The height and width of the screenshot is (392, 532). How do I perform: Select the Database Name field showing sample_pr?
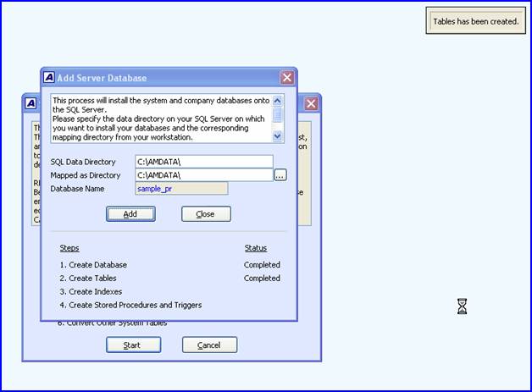181,189
